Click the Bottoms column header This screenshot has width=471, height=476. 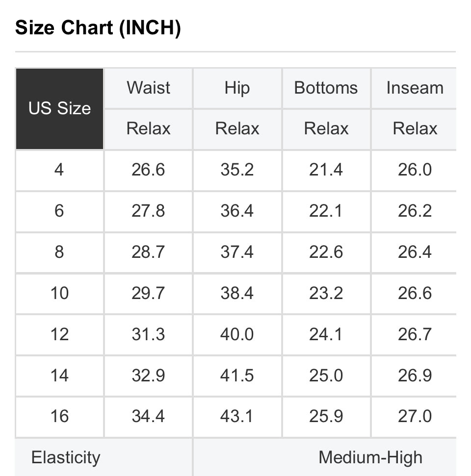coord(326,88)
